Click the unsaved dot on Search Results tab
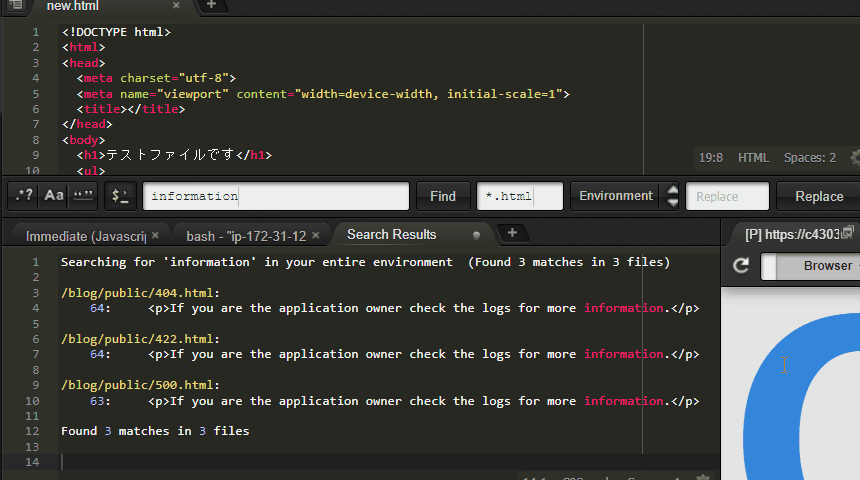The width and height of the screenshot is (860, 480). [476, 235]
